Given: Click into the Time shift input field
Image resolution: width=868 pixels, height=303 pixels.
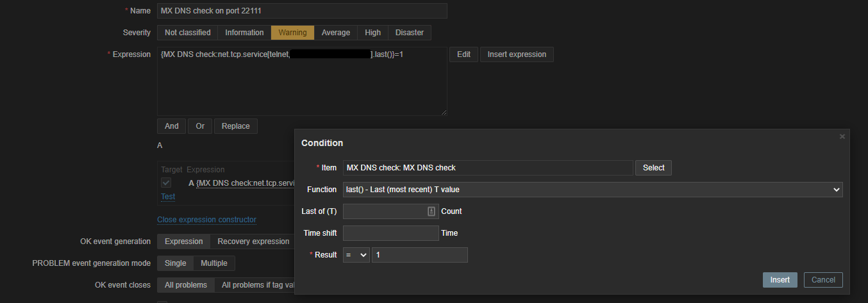Looking at the screenshot, I should (391, 233).
